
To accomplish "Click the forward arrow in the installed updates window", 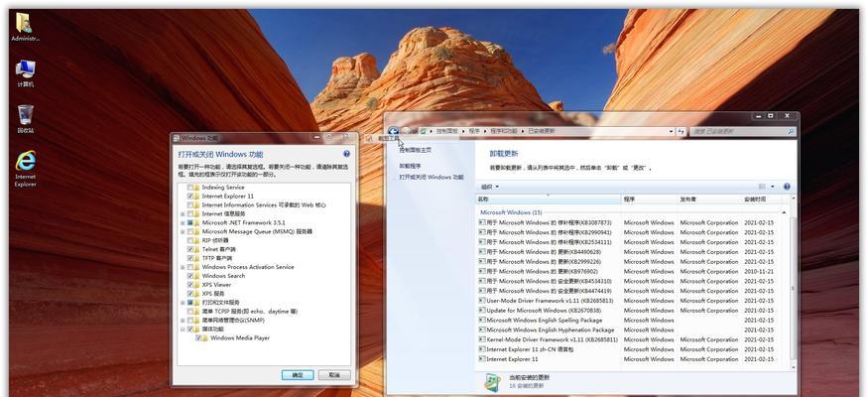I will (406, 131).
